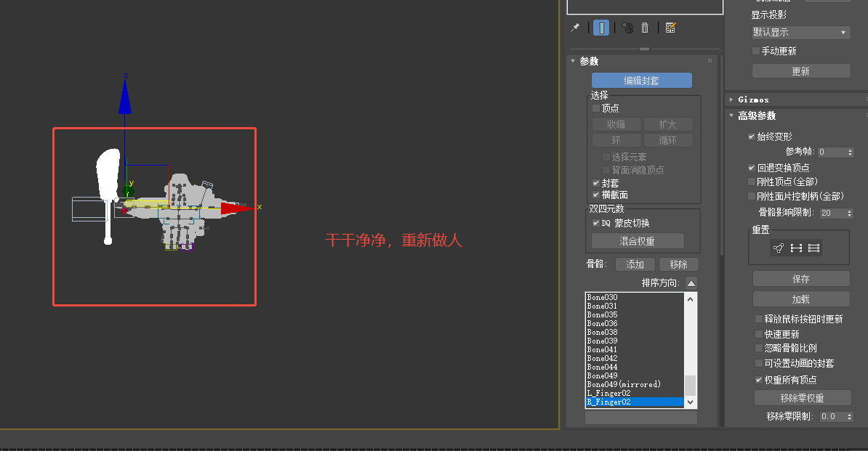This screenshot has height=451, width=868.
Task: Click the 参考帧 value field
Action: pyautogui.click(x=832, y=152)
